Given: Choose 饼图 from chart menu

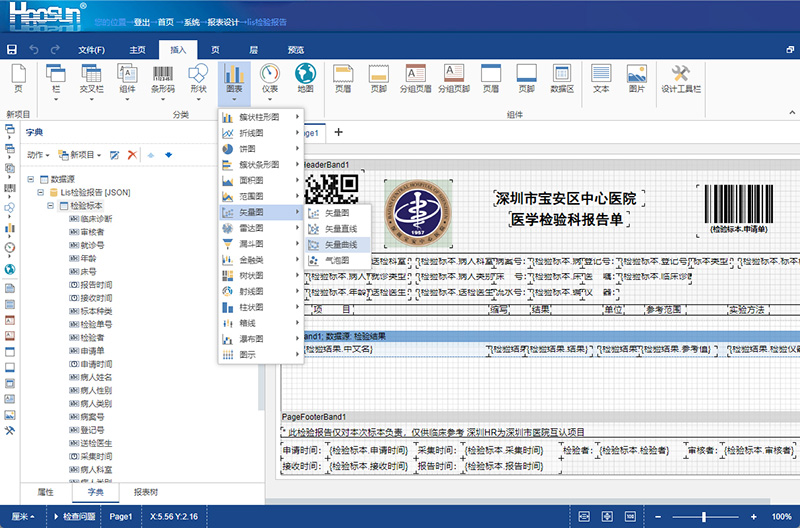Looking at the screenshot, I should coord(261,149).
